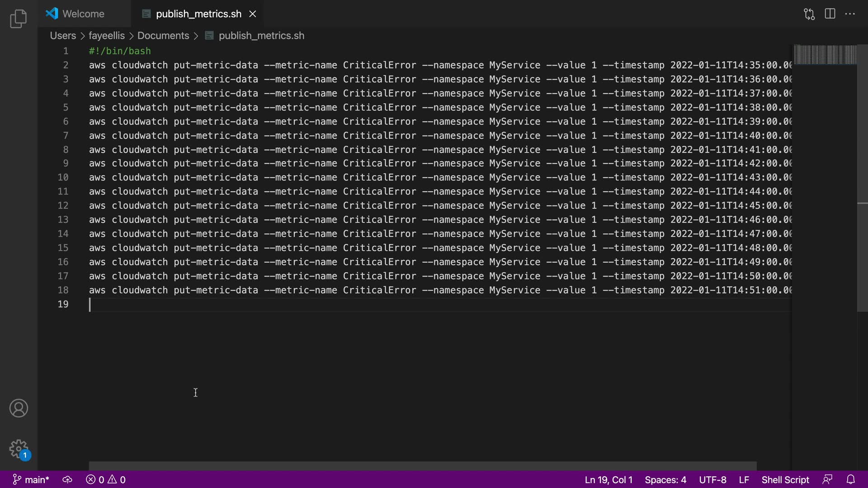
Task: Expand the Documents breadcrumb folder
Action: (163, 36)
